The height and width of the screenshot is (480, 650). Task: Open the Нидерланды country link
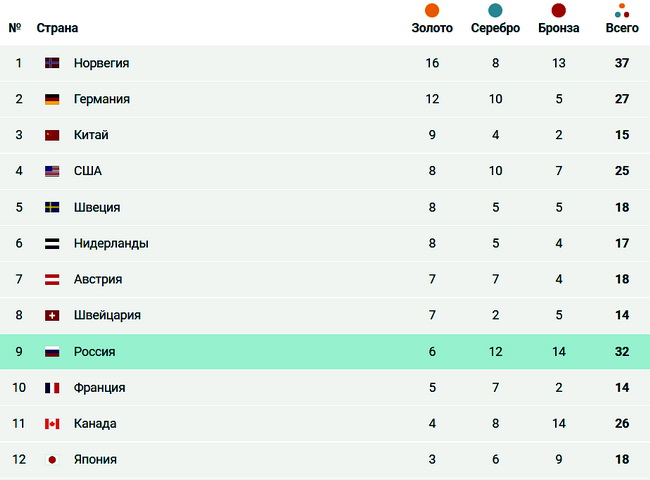click(x=111, y=243)
